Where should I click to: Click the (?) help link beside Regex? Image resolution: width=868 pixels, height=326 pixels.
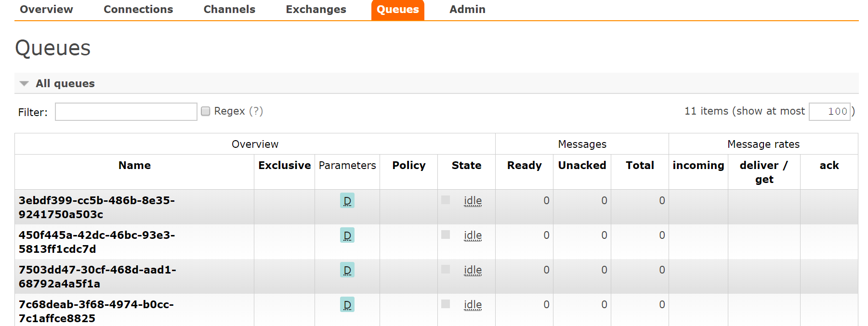(x=256, y=111)
